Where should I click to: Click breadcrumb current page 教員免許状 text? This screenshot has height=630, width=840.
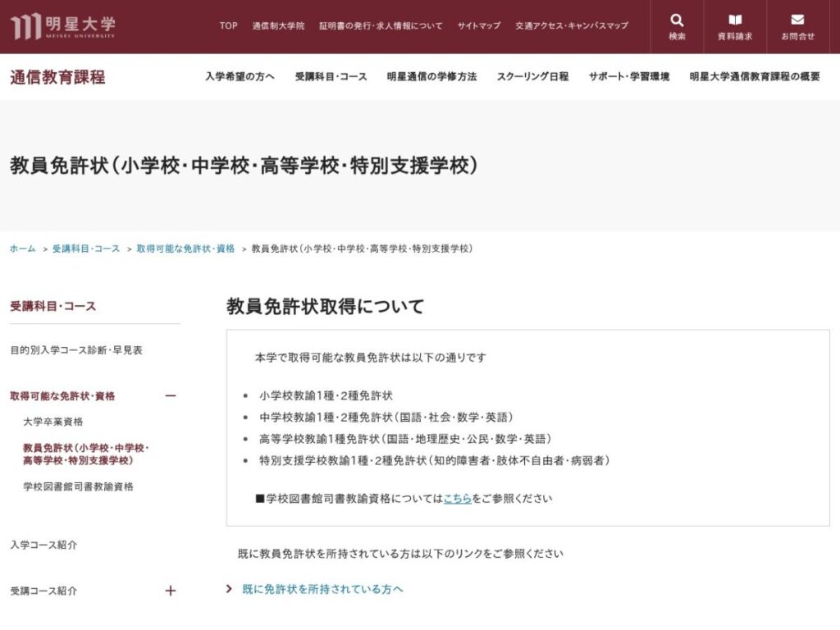362,249
